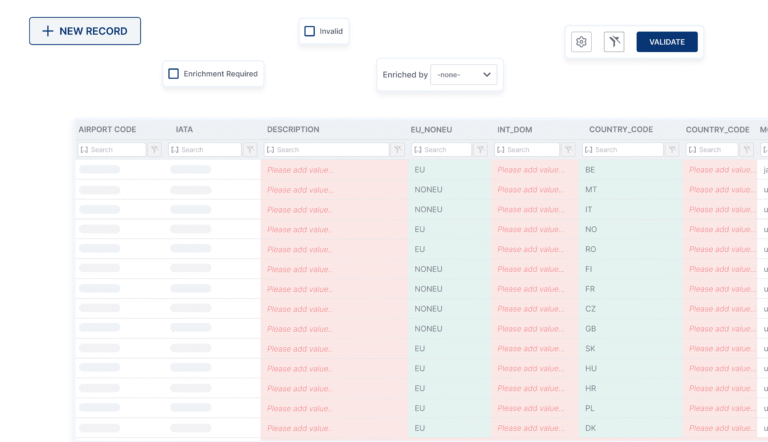Focus the IATA column search box
Screen dimensions: 768x442
tap(206, 150)
